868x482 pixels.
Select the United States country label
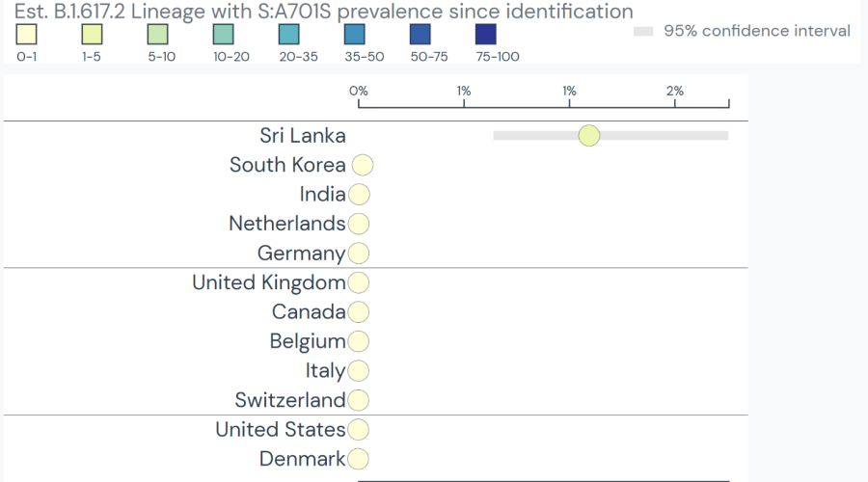coord(280,429)
